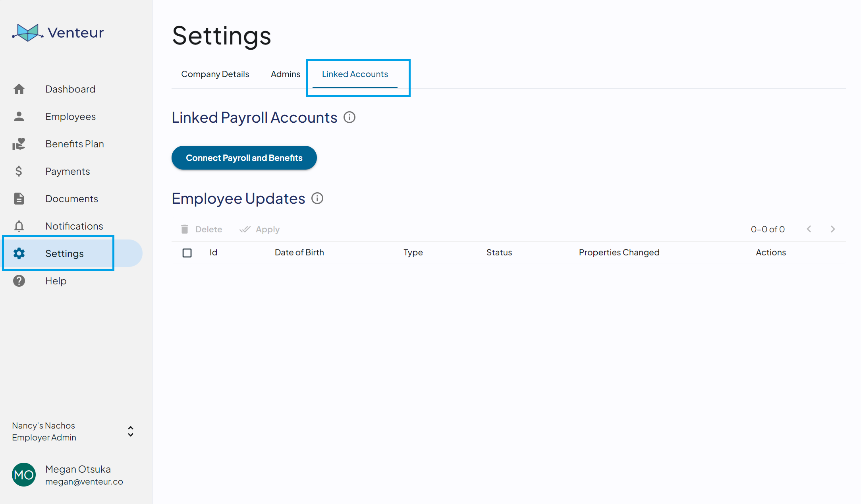Open Documents via the file icon
Image resolution: width=861 pixels, height=504 pixels.
point(19,199)
